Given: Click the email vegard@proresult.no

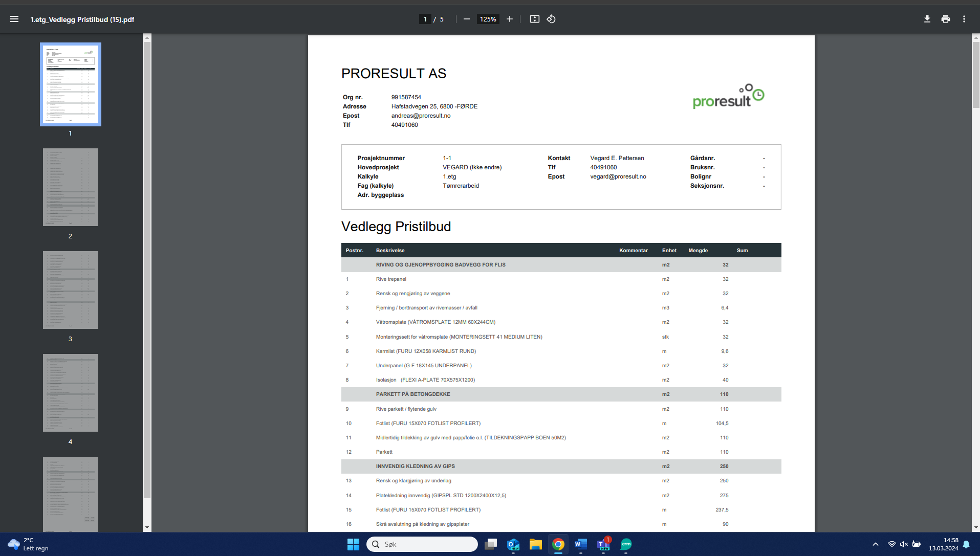Looking at the screenshot, I should point(618,176).
